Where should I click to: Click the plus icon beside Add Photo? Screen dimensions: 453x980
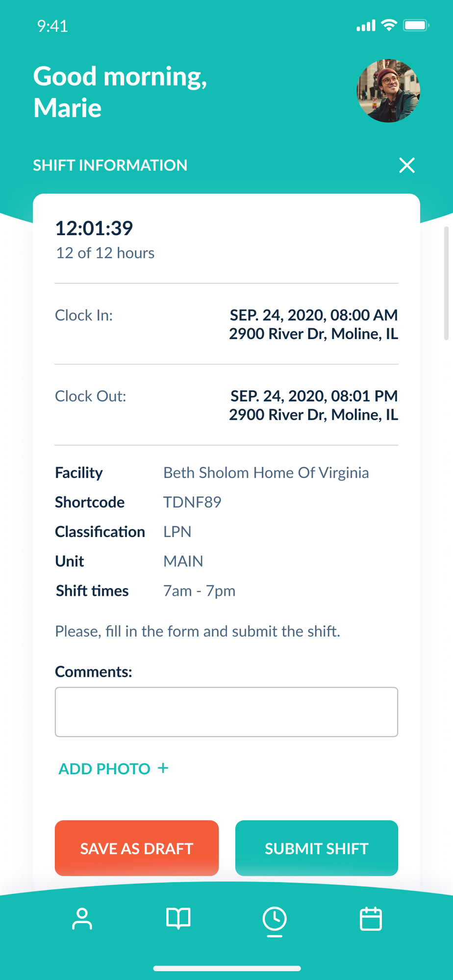(163, 768)
